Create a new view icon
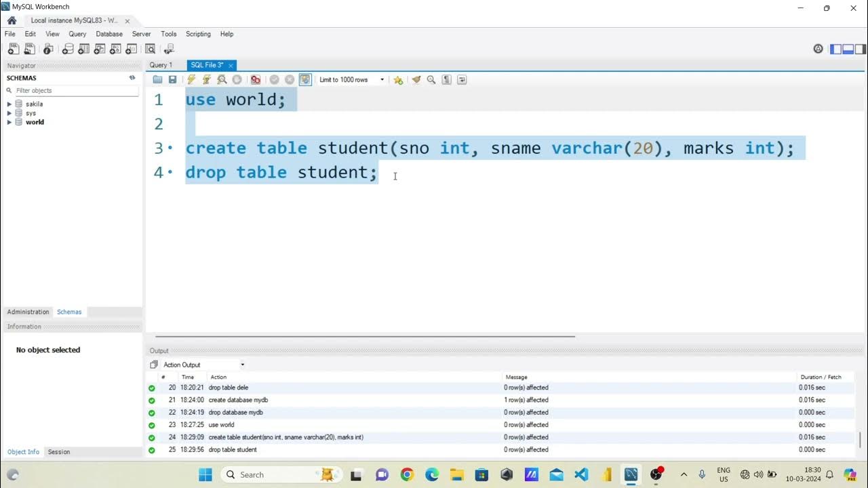Image resolution: width=868 pixels, height=488 pixels. pyautogui.click(x=100, y=49)
